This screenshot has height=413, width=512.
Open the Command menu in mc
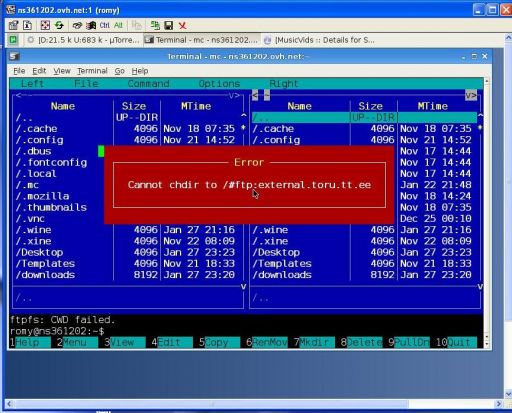pyautogui.click(x=148, y=84)
